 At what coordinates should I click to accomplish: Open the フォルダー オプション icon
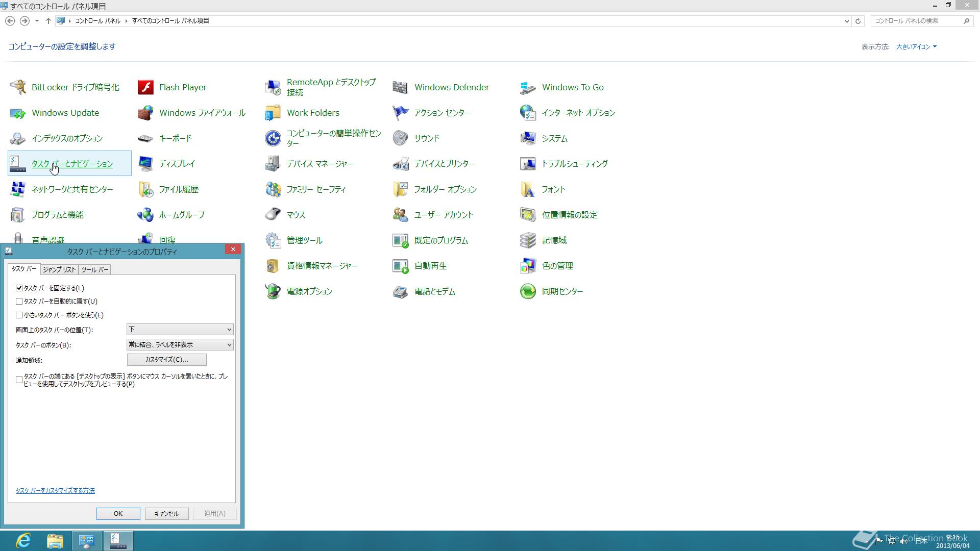(401, 189)
